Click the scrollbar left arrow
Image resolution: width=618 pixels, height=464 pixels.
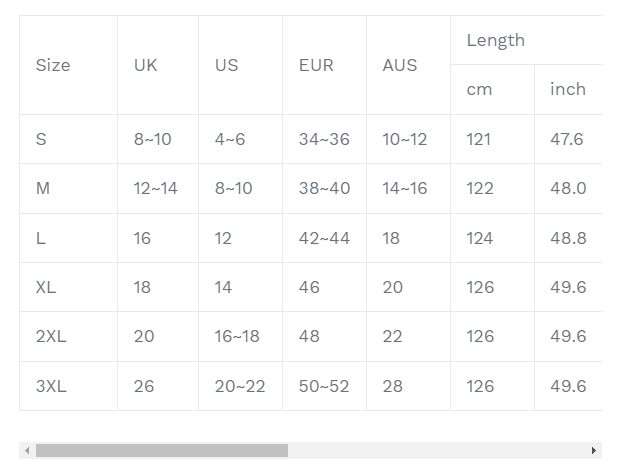point(27,450)
